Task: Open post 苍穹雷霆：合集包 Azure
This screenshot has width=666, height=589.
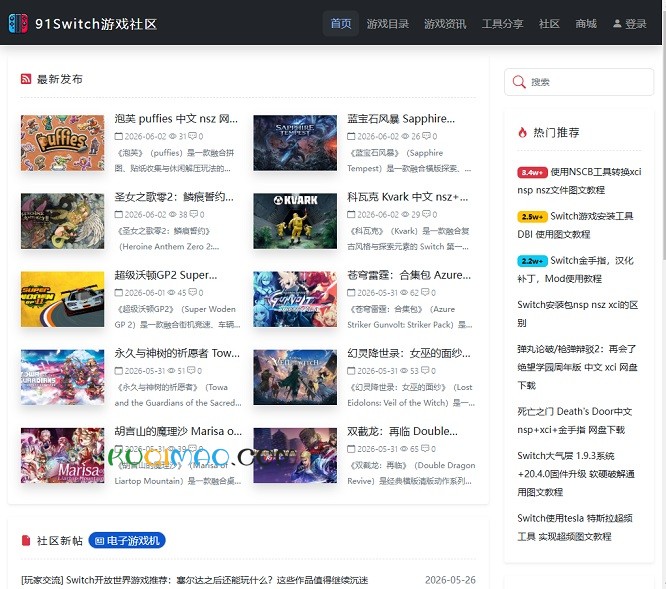Action: tap(409, 275)
